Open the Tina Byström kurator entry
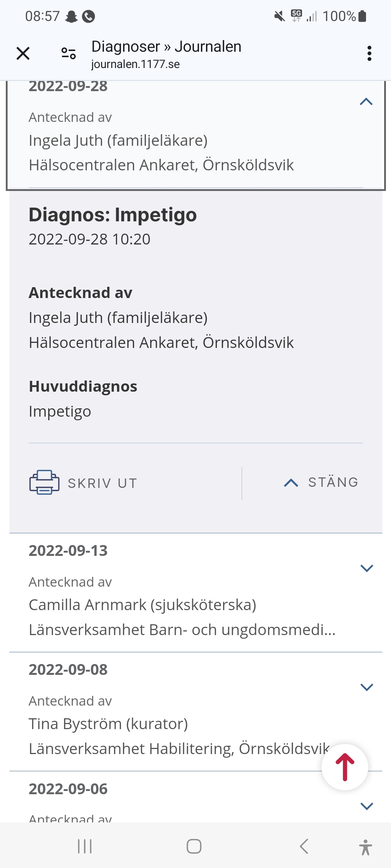Screen dimensions: 391x868 click(x=108, y=724)
